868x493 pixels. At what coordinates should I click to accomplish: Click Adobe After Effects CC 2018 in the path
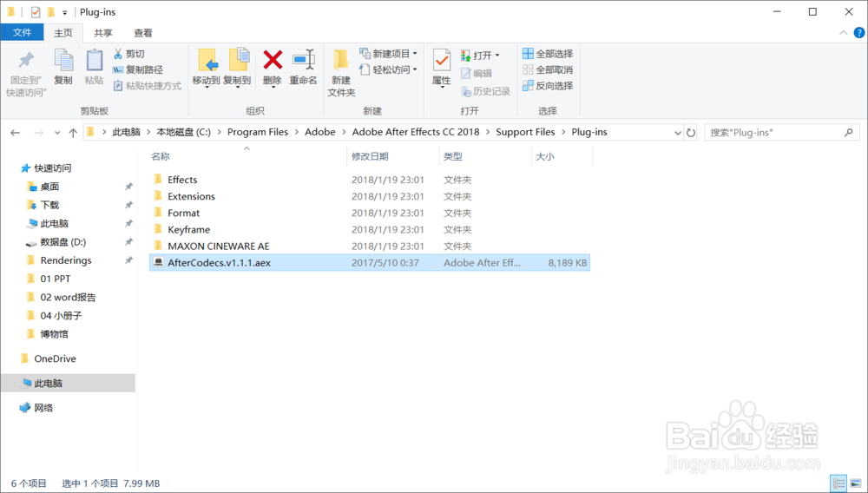(x=416, y=132)
